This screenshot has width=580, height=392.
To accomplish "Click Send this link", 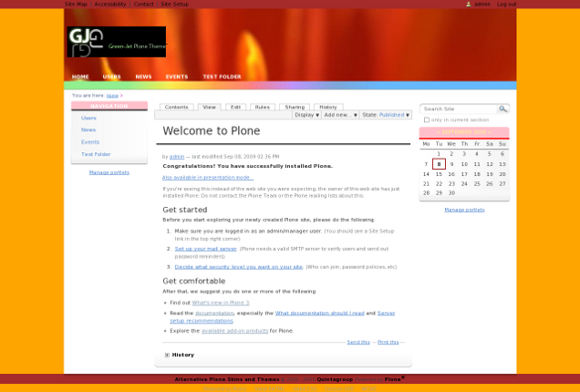I will point(358,342).
